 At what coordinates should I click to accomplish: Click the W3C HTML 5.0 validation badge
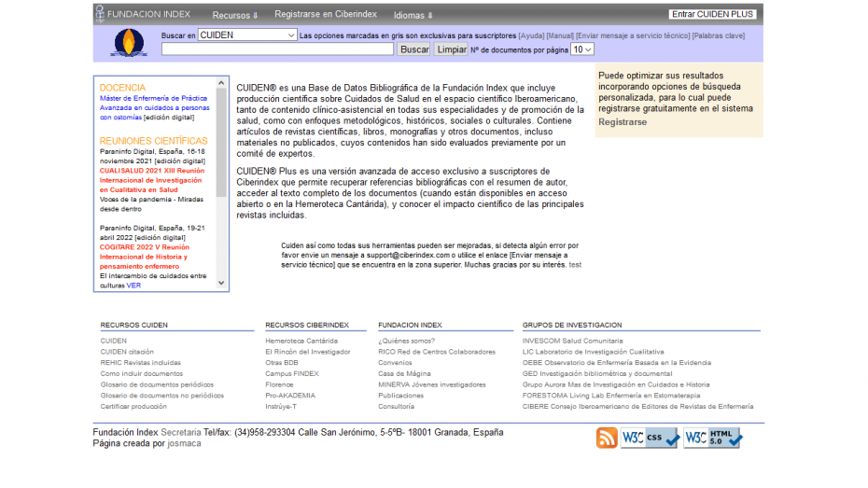713,438
